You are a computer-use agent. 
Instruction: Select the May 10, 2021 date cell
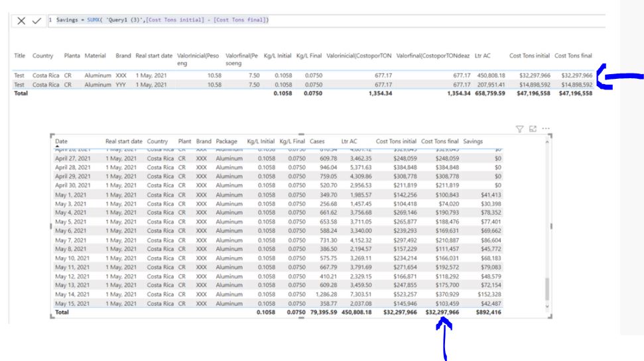click(72, 258)
